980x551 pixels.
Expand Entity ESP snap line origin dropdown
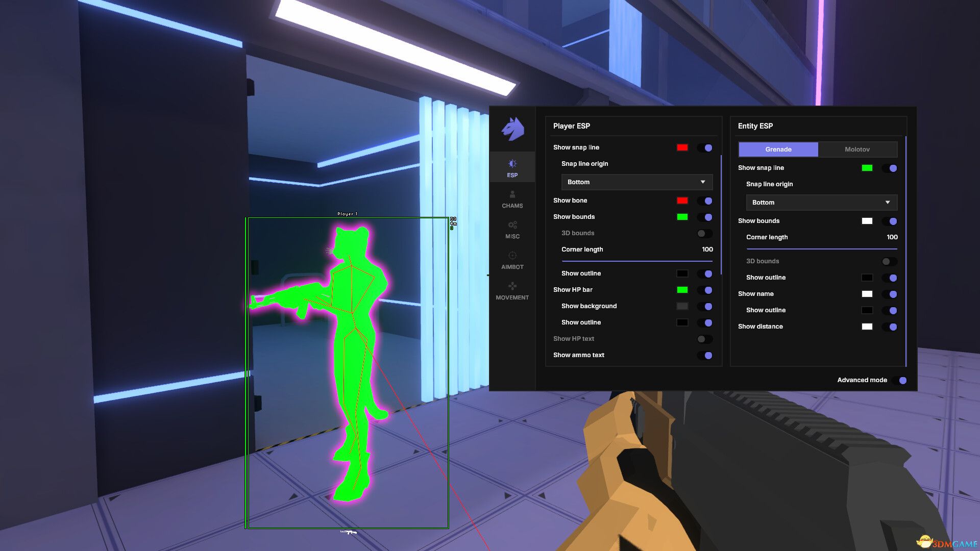[821, 203]
